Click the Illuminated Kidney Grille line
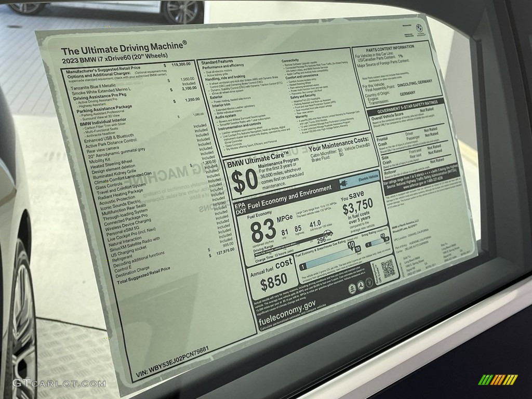 point(115,174)
